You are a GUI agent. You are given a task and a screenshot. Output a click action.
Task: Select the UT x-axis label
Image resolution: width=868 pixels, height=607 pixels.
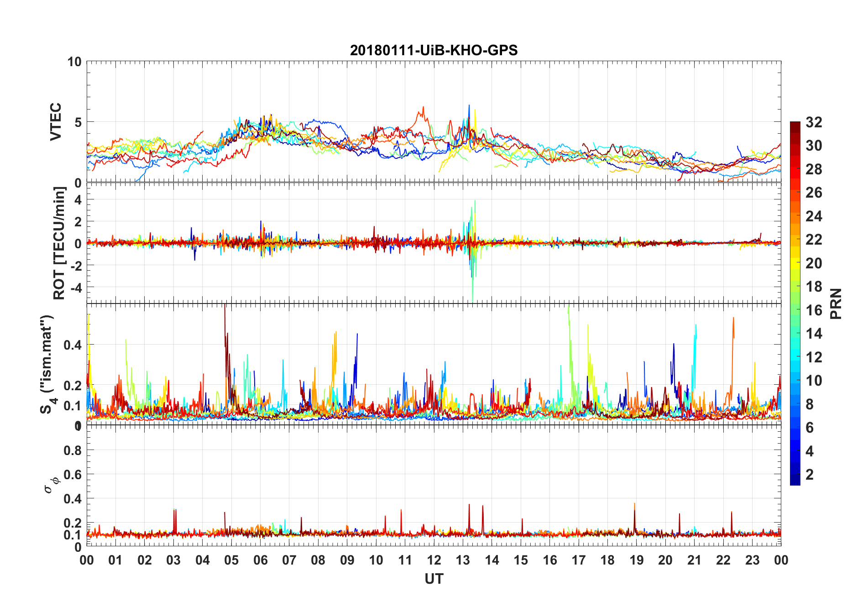coord(434,579)
